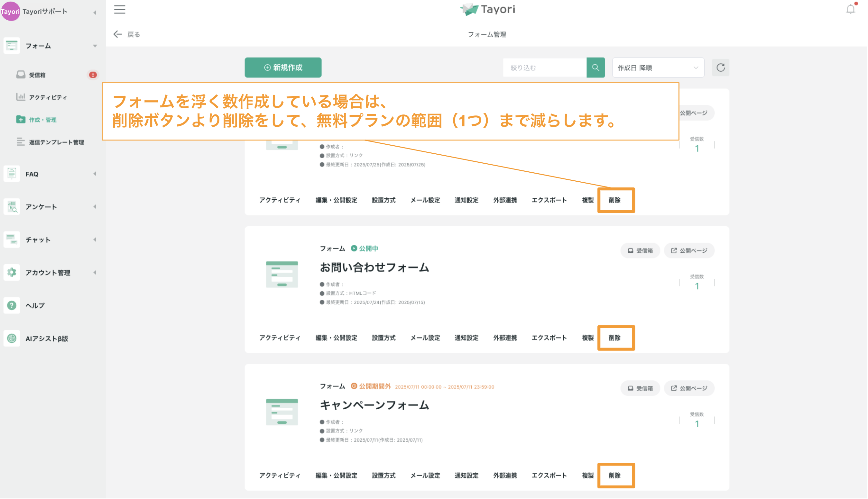Open 公開ページ for キャンペーンフォーム
868x499 pixels.
tap(689, 388)
